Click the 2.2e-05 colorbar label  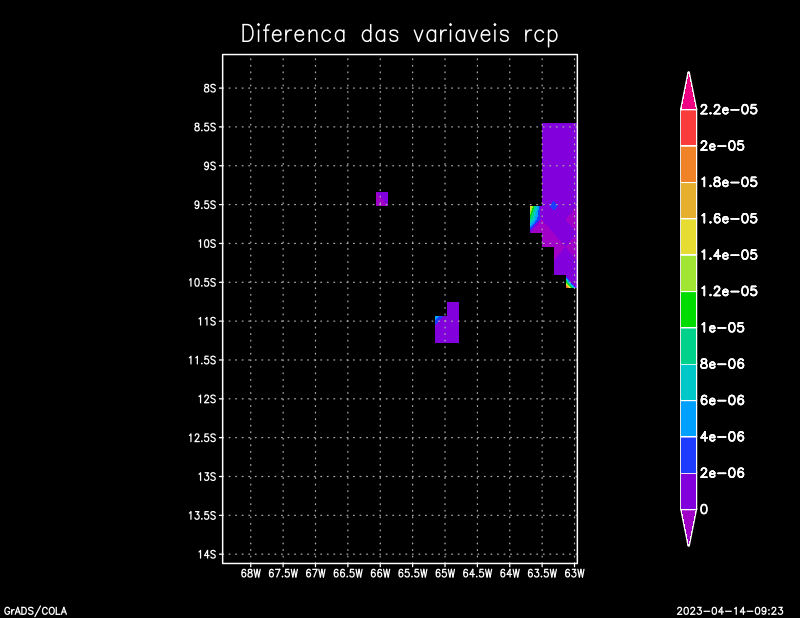[728, 109]
